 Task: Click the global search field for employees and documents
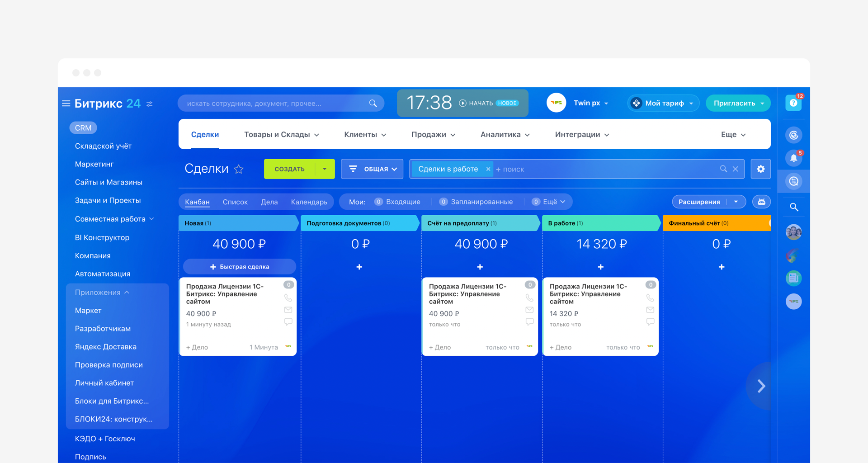(x=281, y=104)
